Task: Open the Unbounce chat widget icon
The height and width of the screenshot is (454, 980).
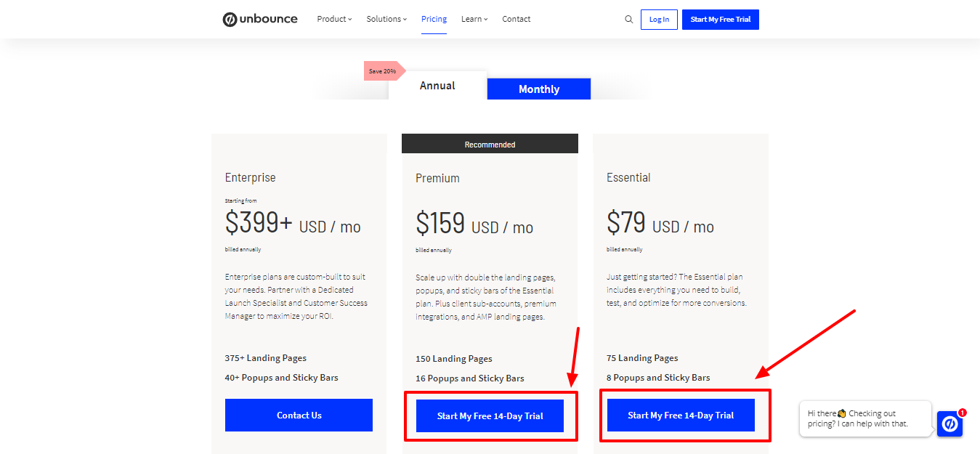Action: tap(949, 424)
